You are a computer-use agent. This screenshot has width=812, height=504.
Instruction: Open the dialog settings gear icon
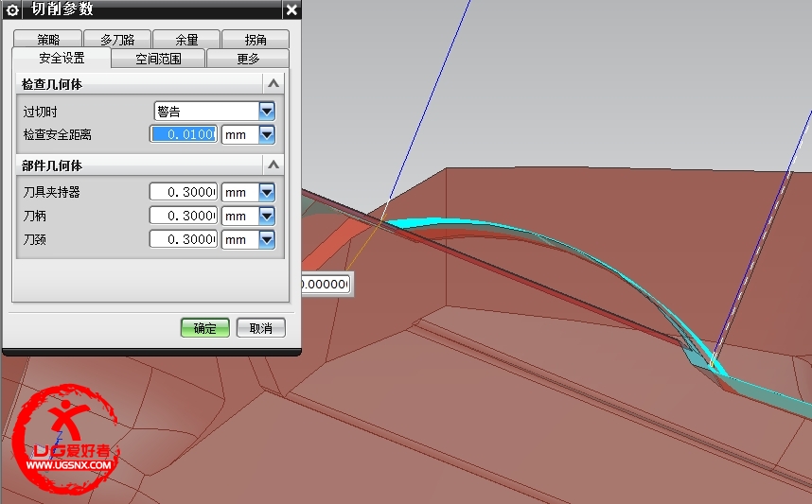pyautogui.click(x=12, y=9)
